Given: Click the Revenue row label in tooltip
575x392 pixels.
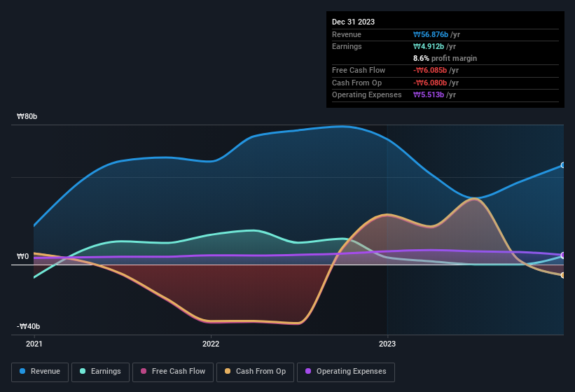Looking at the screenshot, I should [x=347, y=34].
